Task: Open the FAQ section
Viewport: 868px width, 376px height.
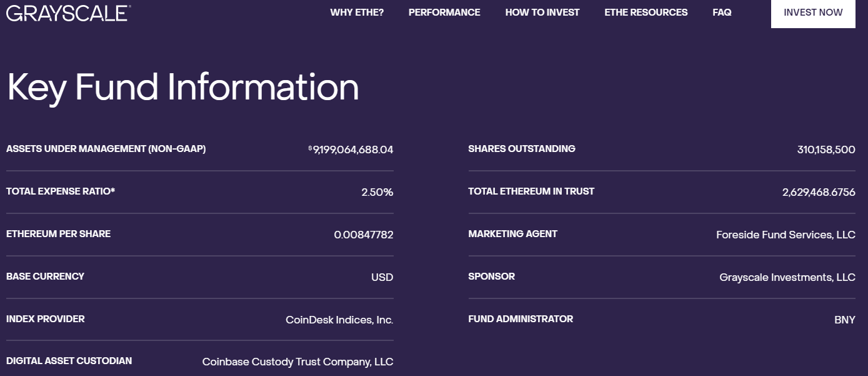Action: [x=721, y=12]
